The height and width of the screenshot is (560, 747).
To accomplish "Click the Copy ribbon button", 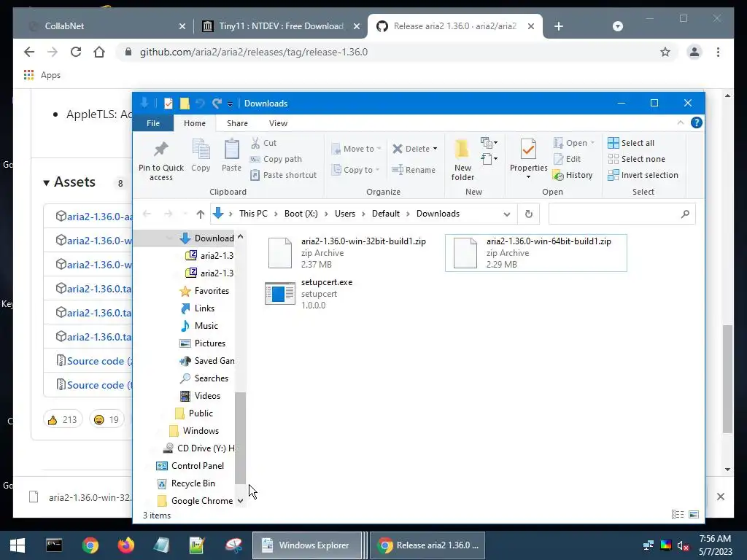I will [x=201, y=156].
